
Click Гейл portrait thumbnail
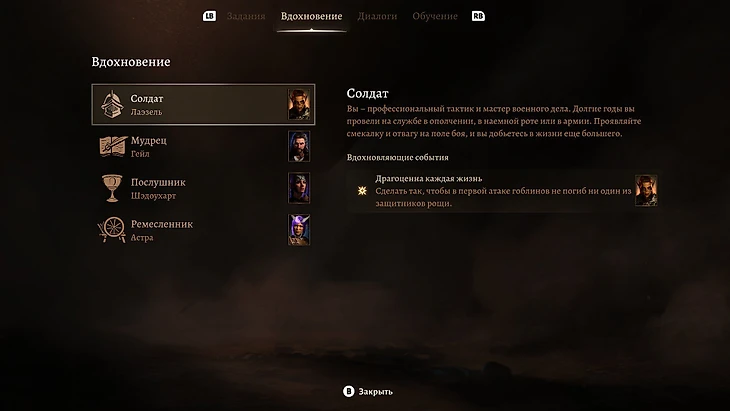[x=299, y=146]
